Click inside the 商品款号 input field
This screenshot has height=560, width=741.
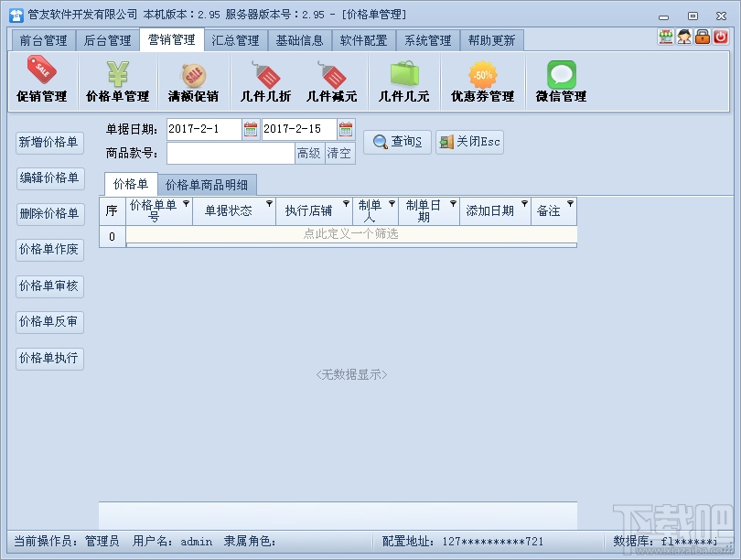point(229,154)
